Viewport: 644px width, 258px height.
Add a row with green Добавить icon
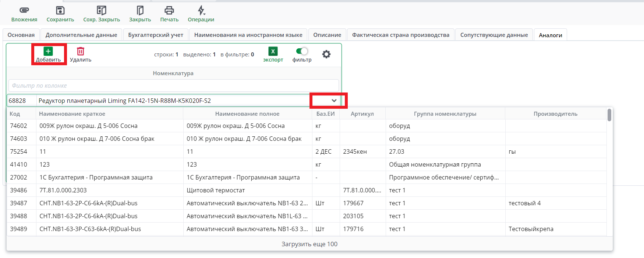[48, 52]
